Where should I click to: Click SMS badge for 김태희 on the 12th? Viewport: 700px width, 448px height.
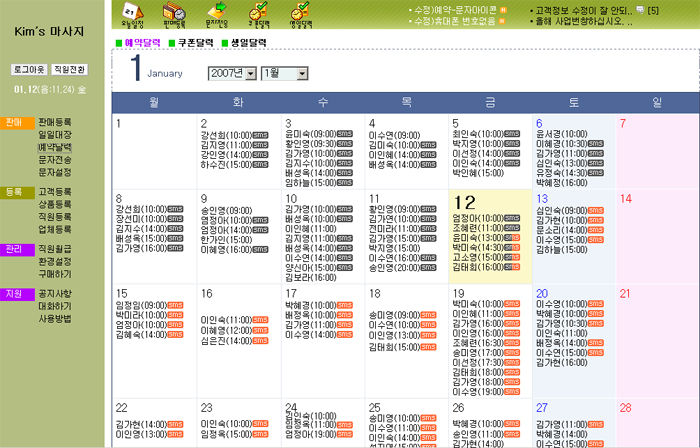[x=513, y=267]
